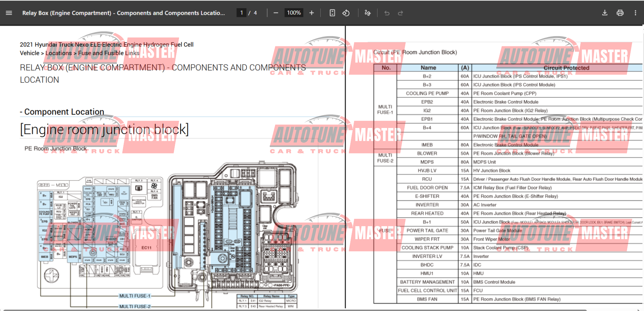The image size is (644, 311).
Task: Click the zoom out minus button
Action: click(276, 13)
